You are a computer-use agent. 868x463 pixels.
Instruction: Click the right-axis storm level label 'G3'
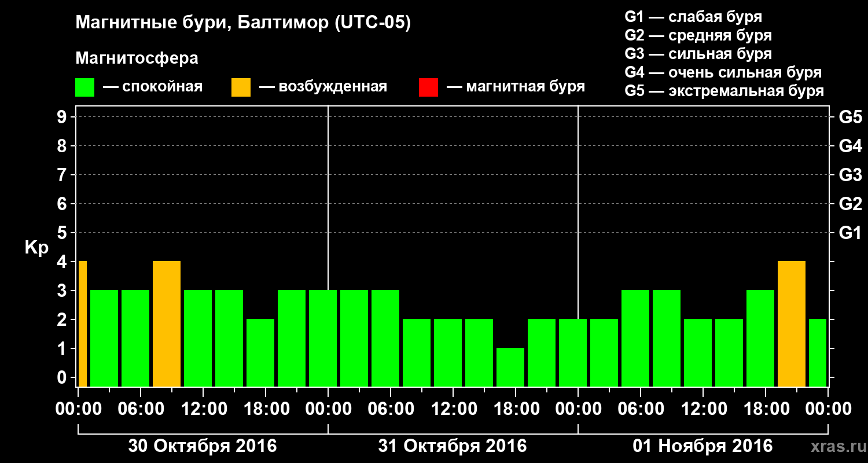point(851,175)
